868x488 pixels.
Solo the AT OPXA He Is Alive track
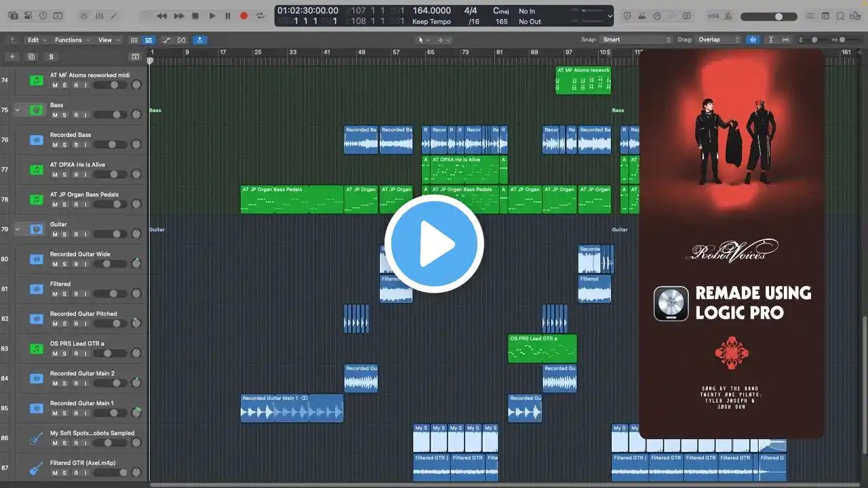coord(64,174)
